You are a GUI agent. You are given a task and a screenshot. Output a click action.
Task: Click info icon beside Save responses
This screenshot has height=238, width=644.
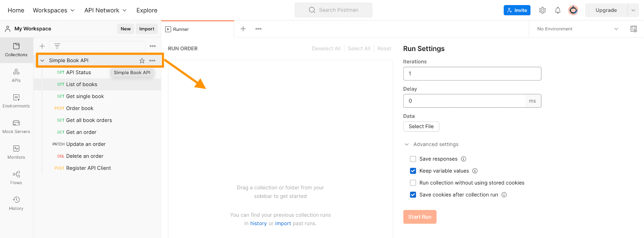[x=464, y=159]
